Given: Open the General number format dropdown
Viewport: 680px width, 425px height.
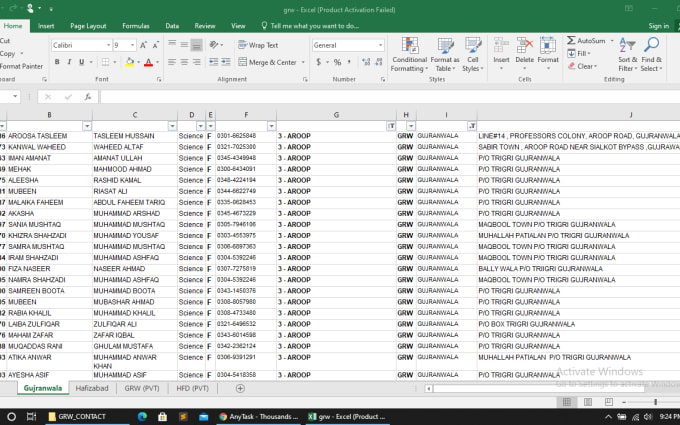Looking at the screenshot, I should 380,45.
